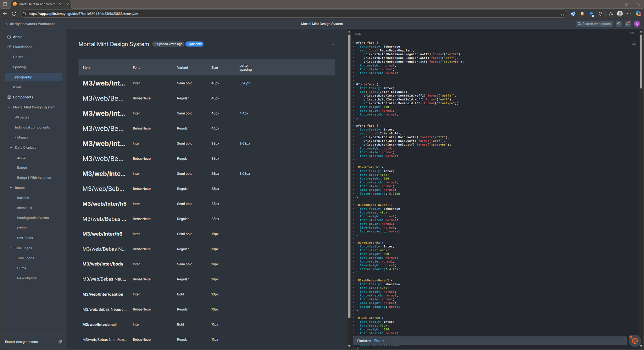Image resolution: width=644 pixels, height=350 pixels.
Task: Download the CSS snippet file
Action: click(x=634, y=43)
